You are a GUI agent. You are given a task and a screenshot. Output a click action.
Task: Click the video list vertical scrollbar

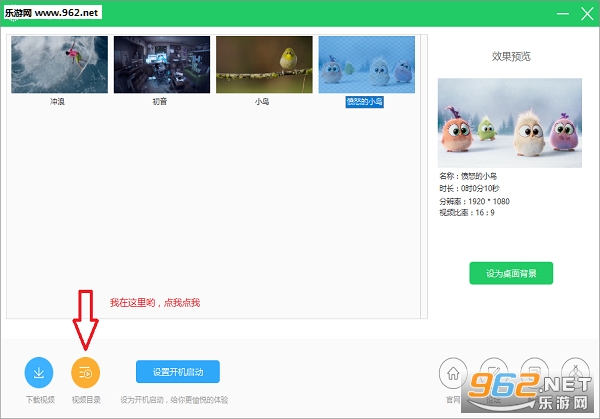tap(424, 176)
